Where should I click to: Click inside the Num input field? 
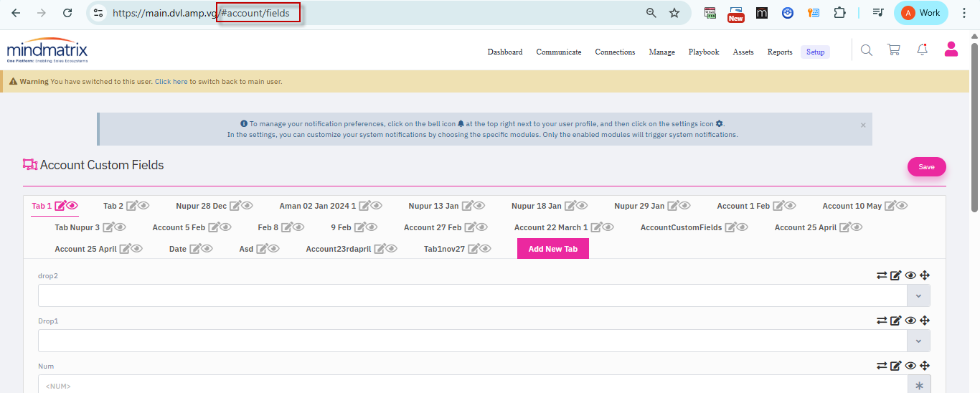466,386
